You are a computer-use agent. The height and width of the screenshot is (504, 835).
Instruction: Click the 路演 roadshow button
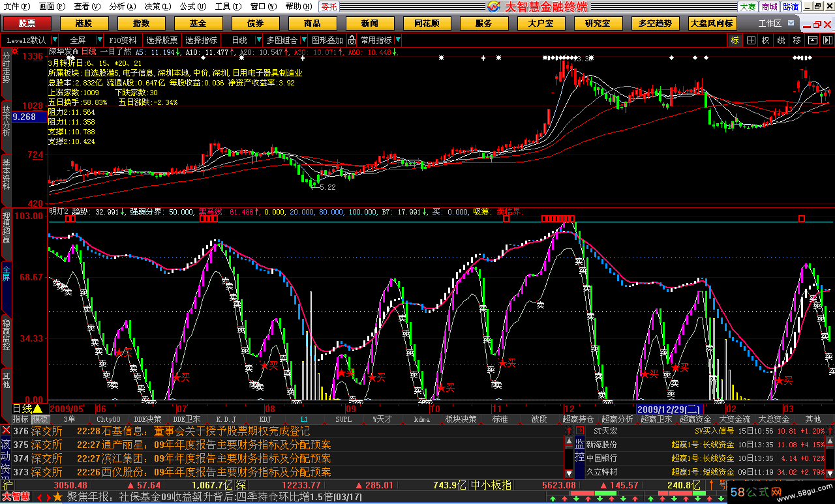coord(791,7)
